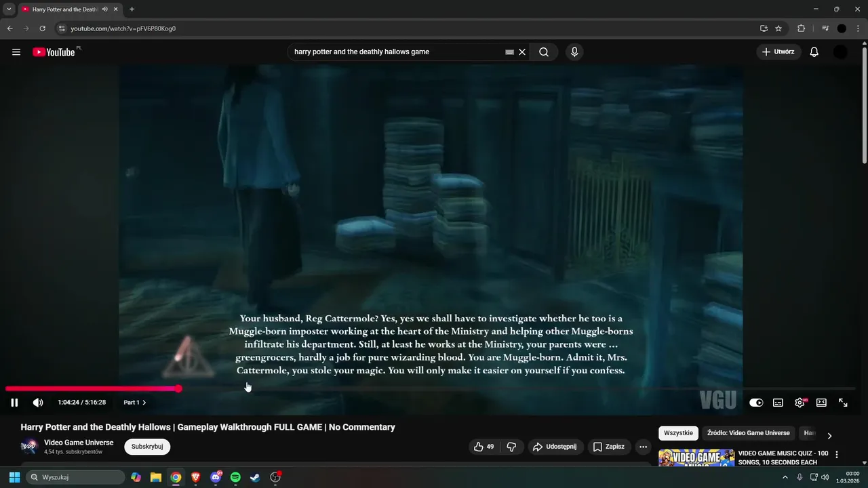This screenshot has width=868, height=488.
Task: Open Copilot from taskbar
Action: point(136,477)
